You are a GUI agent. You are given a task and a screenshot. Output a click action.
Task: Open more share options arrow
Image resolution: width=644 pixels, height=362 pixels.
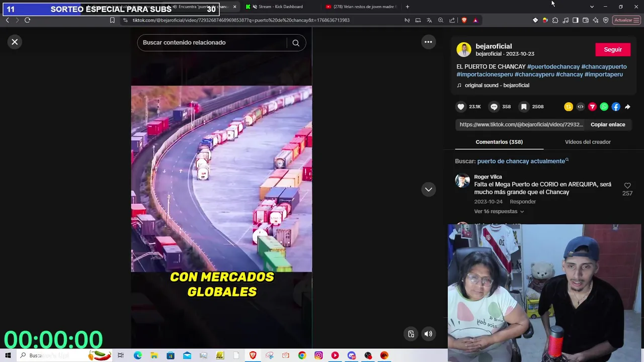(627, 107)
